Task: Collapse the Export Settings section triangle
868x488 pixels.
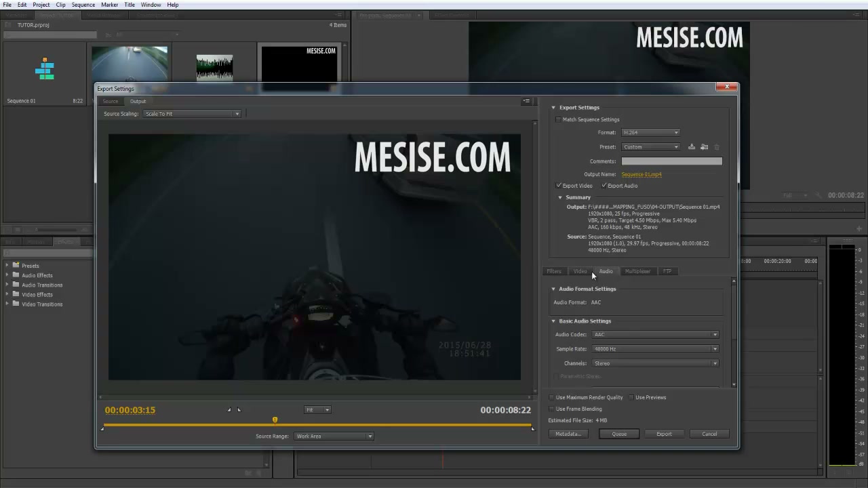Action: tap(553, 107)
